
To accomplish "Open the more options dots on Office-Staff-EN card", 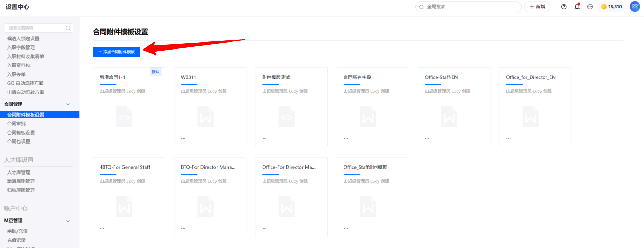I will pyautogui.click(x=427, y=139).
